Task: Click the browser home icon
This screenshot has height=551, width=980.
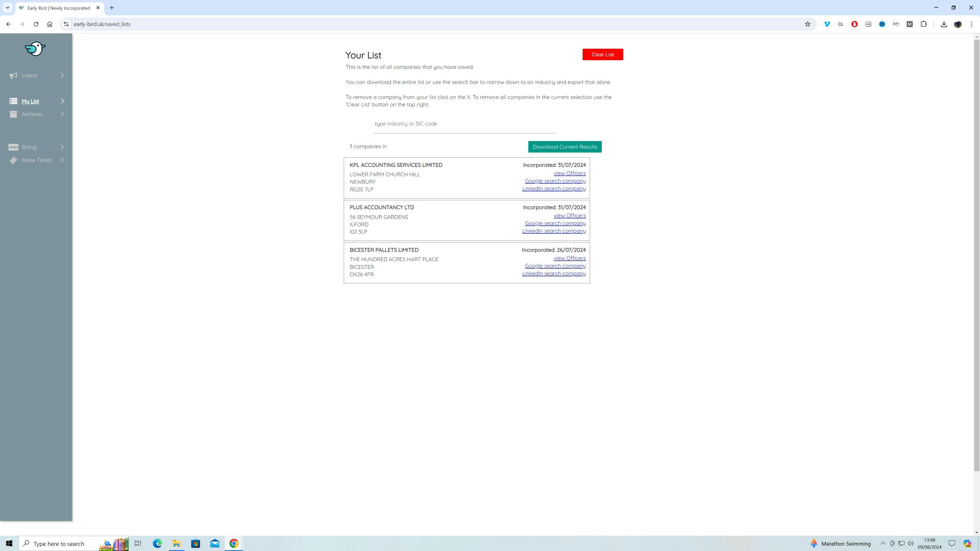Action: 50,24
